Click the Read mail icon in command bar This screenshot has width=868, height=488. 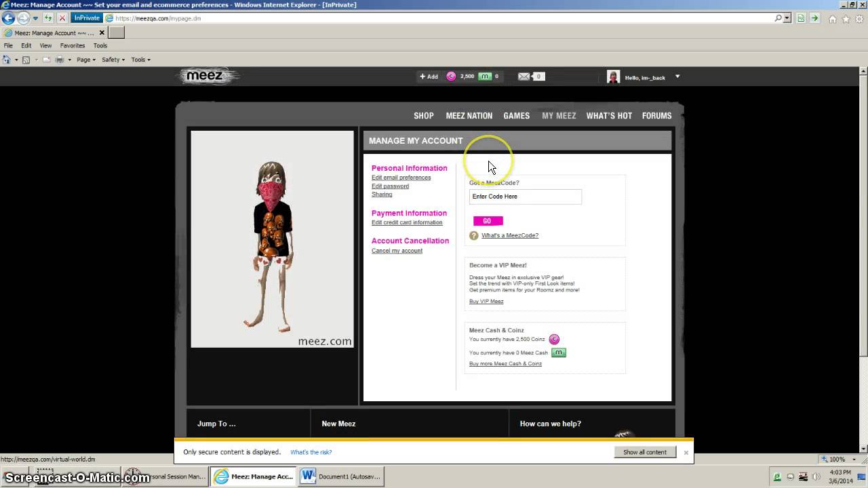[x=47, y=60]
